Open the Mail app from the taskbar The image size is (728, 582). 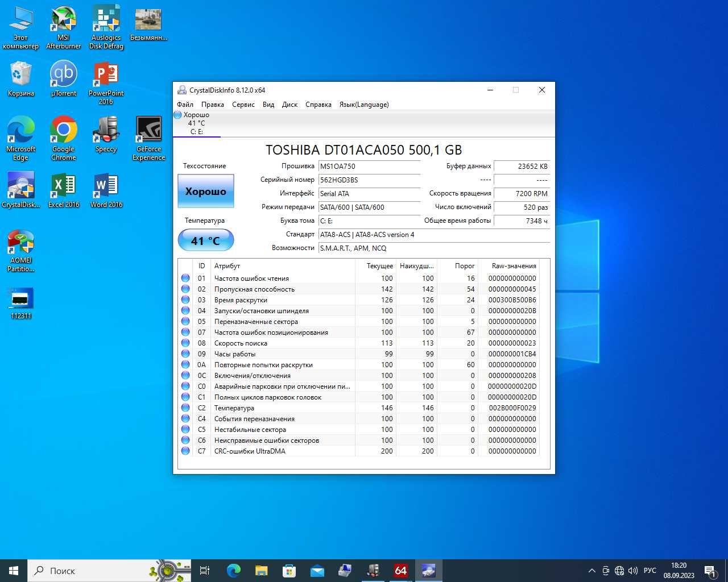tap(317, 571)
